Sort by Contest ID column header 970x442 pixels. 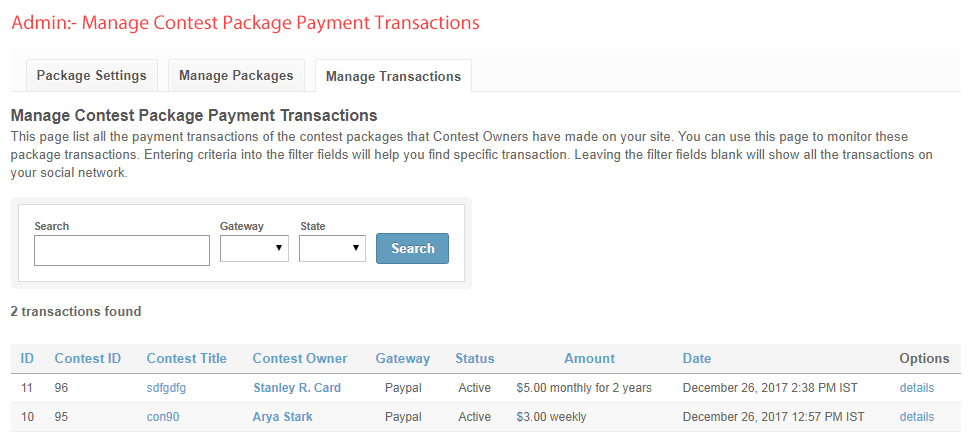[x=88, y=358]
